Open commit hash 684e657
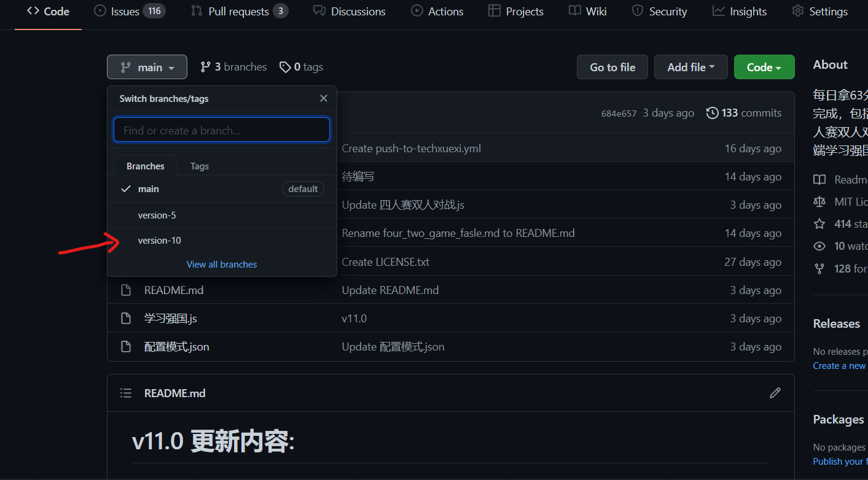This screenshot has height=480, width=868. click(619, 114)
